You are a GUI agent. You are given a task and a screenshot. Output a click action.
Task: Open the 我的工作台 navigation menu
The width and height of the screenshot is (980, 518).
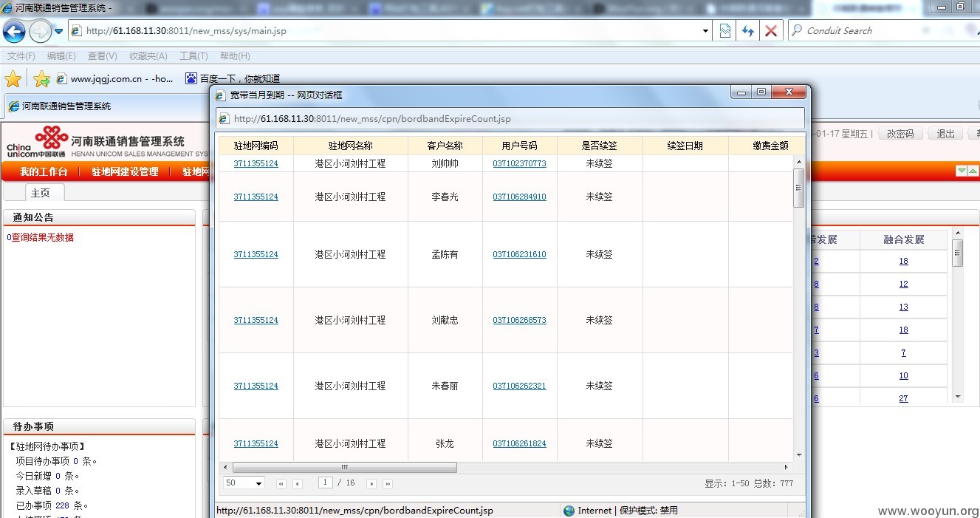click(x=44, y=172)
